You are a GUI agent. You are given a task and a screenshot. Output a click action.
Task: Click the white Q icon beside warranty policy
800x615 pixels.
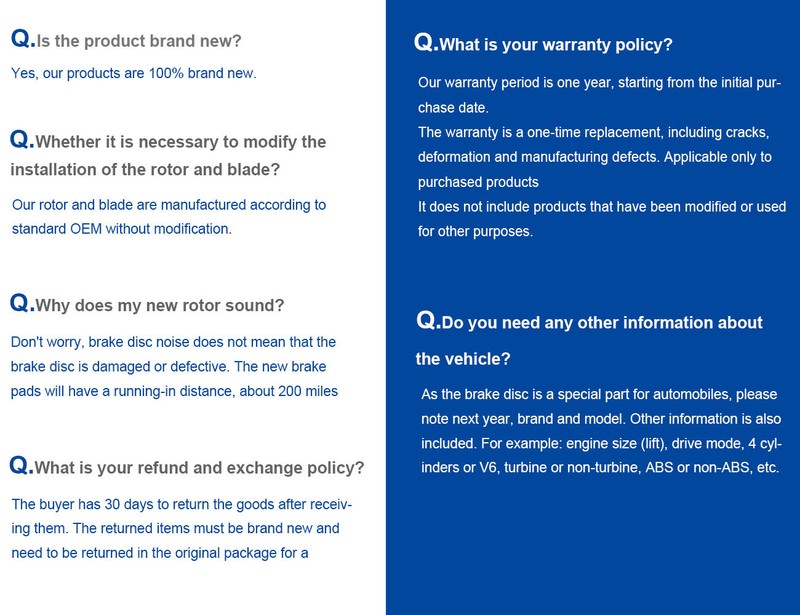(x=424, y=42)
